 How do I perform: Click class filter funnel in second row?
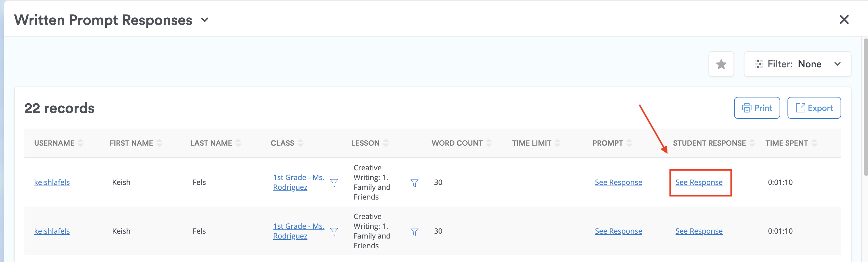(x=334, y=231)
